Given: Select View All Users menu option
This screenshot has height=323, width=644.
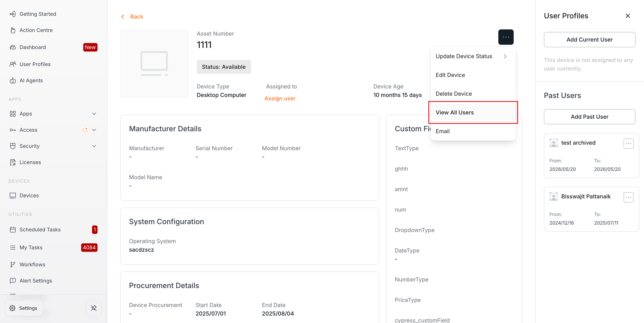Looking at the screenshot, I should (473, 113).
